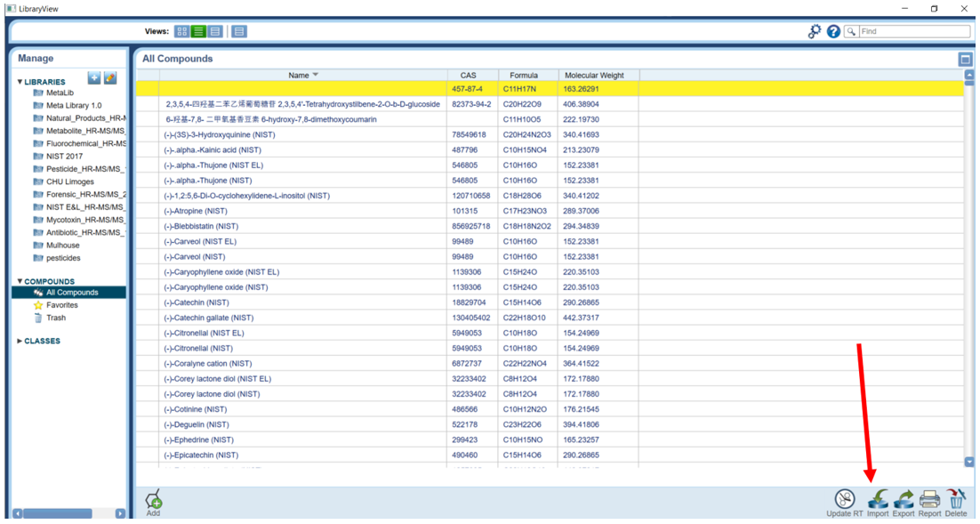Click the Add compound button
Viewport: 980px width, 524px height.
click(x=154, y=503)
